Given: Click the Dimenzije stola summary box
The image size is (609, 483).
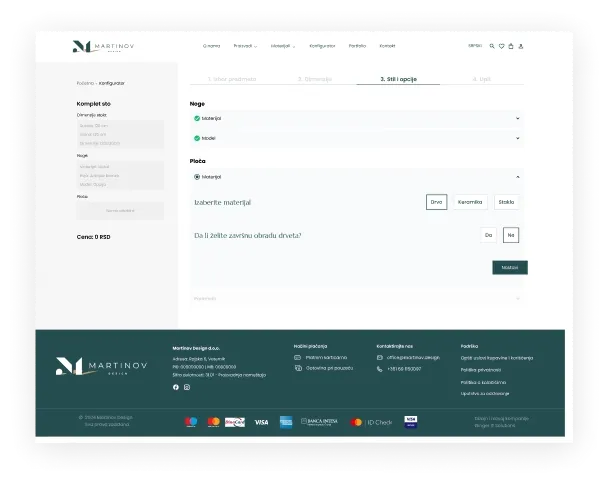Looking at the screenshot, I should [120, 134].
